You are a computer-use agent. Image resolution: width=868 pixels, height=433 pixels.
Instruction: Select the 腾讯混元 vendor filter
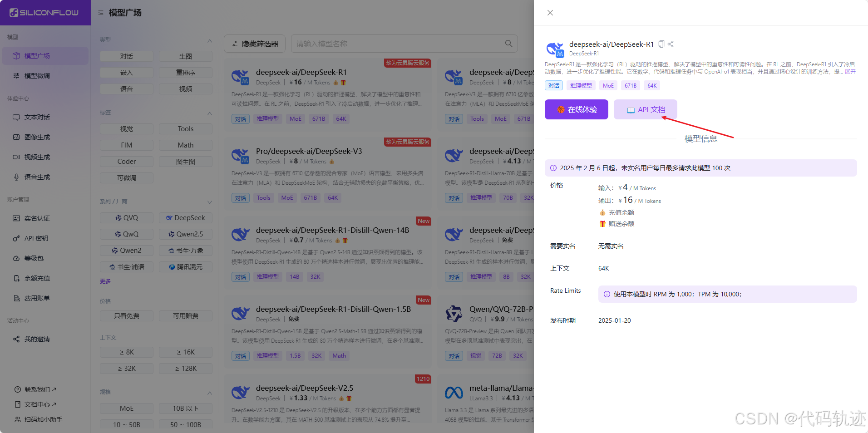pyautogui.click(x=186, y=267)
